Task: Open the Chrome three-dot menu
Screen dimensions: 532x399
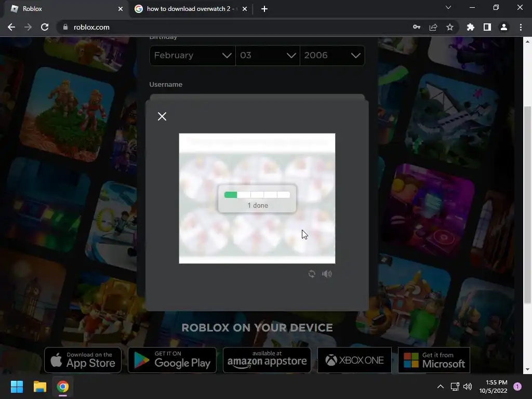Action: tap(521, 27)
